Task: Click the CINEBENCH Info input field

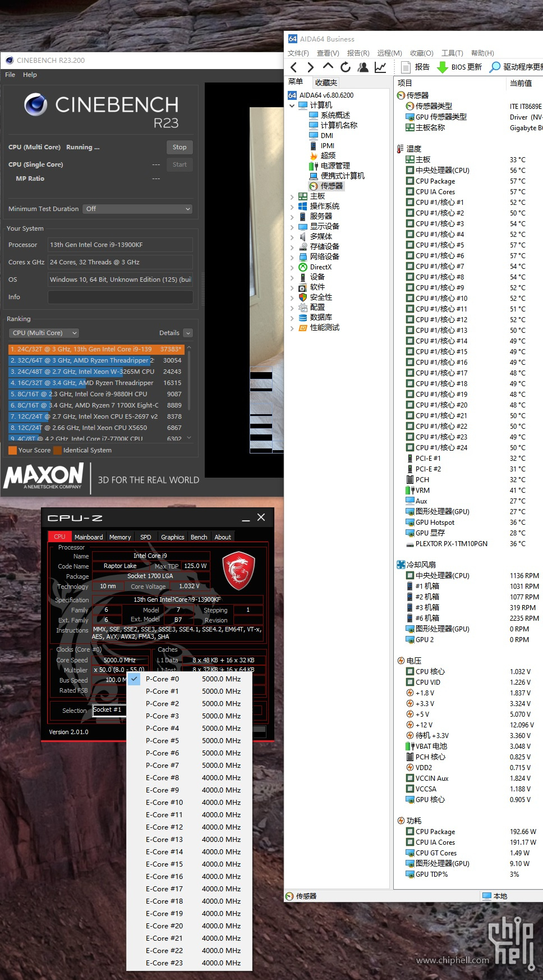Action: (x=121, y=297)
